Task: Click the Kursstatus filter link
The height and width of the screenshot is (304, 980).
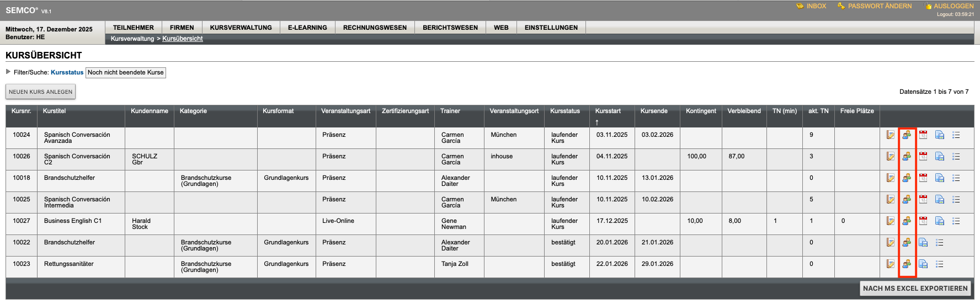Action: (x=67, y=72)
